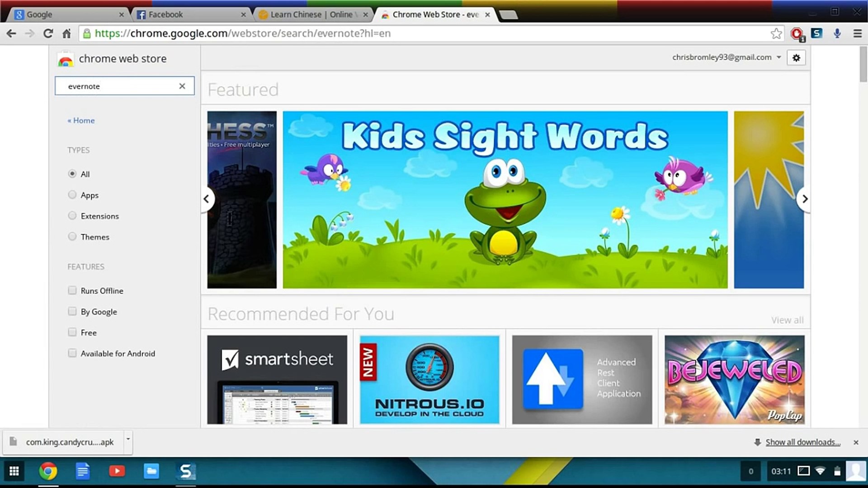Viewport: 868px width, 488px height.
Task: Click the browser reload button
Action: click(48, 33)
